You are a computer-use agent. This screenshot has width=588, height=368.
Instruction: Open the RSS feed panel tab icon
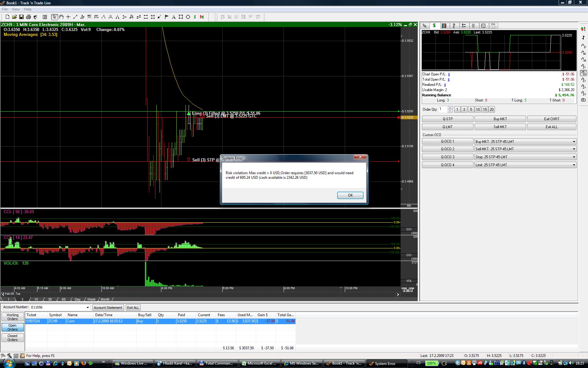click(x=483, y=26)
